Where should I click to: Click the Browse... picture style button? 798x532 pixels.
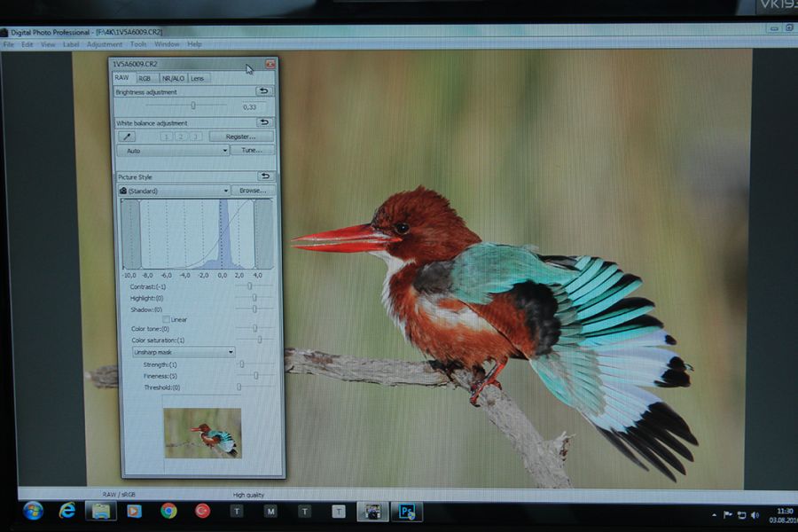click(x=254, y=191)
